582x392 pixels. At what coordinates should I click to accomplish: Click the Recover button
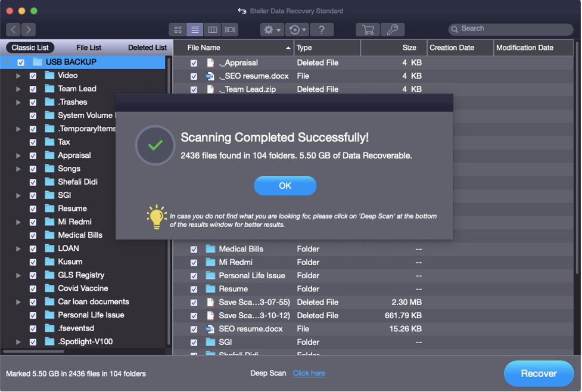click(x=539, y=374)
